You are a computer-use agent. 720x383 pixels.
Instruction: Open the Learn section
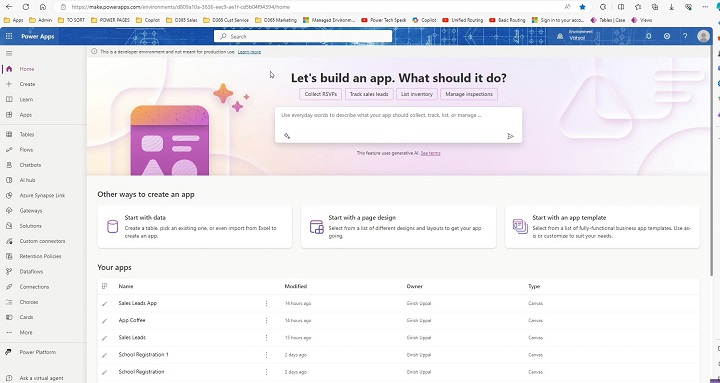point(26,99)
